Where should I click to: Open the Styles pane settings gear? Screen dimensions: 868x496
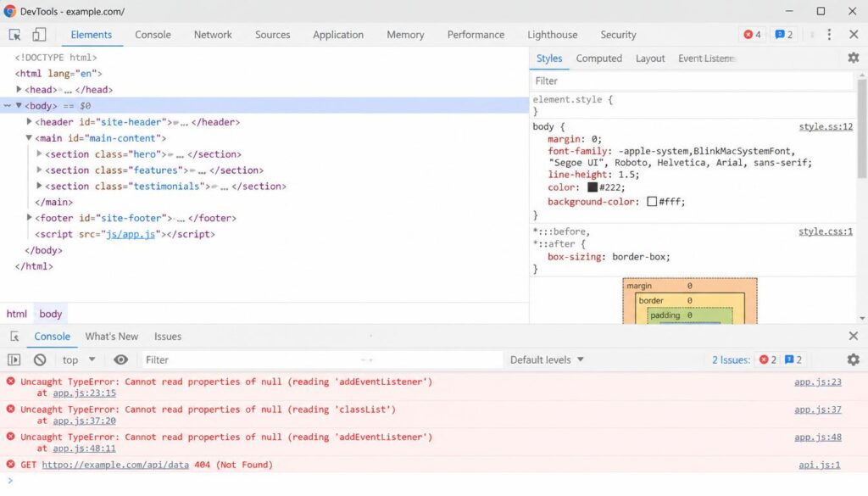click(853, 58)
